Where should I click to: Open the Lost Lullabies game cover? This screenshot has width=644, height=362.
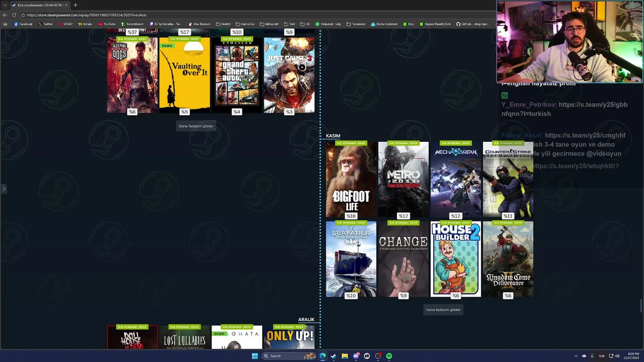click(x=184, y=337)
